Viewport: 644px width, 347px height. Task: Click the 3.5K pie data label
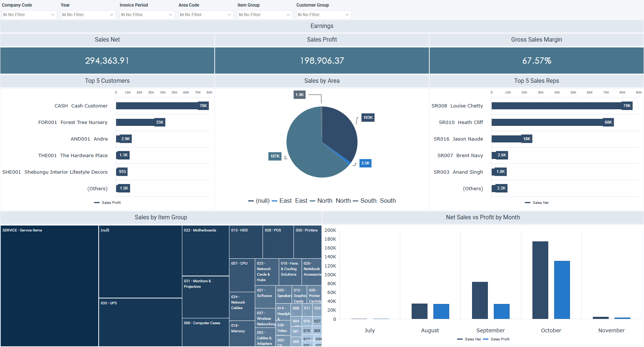click(x=365, y=163)
